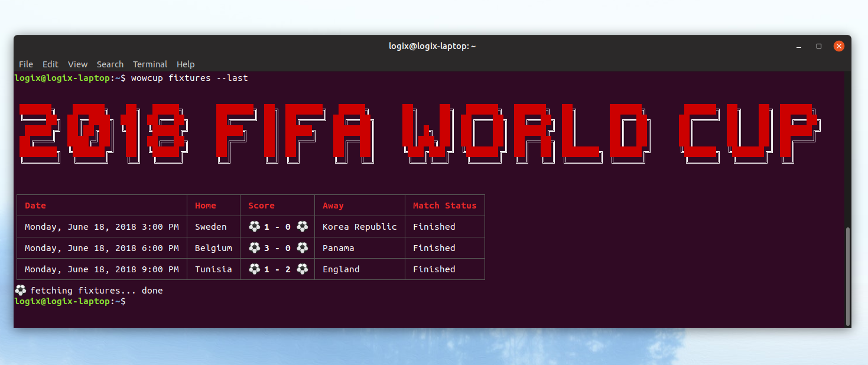Click the terminal vertical scrollbar
Screen dimensions: 868x365
849,276
